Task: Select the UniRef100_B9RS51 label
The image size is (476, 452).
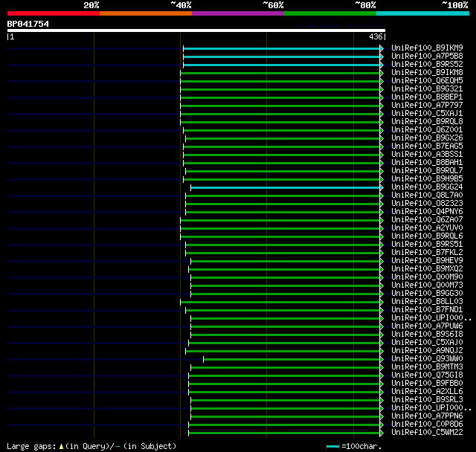Action: tap(427, 245)
